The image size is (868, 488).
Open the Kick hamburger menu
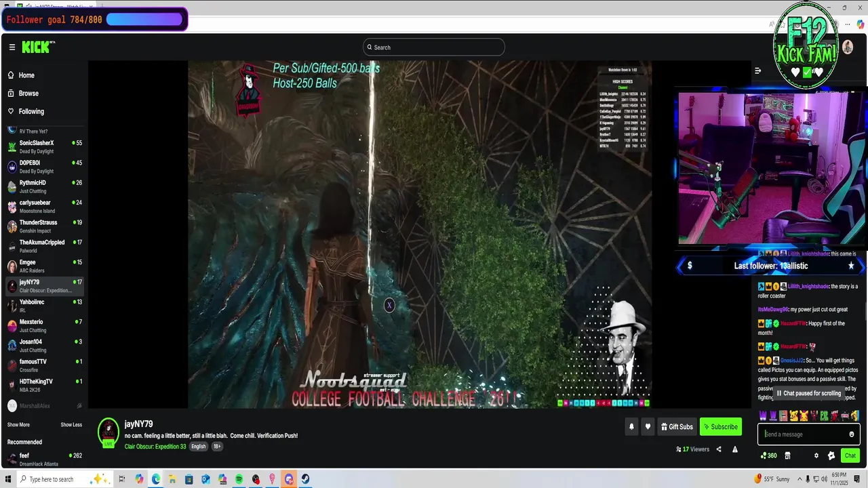pyautogui.click(x=12, y=47)
